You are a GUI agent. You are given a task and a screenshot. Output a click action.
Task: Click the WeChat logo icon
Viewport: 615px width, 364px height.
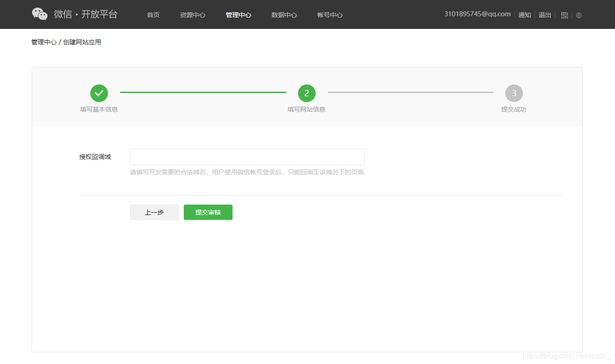click(40, 14)
